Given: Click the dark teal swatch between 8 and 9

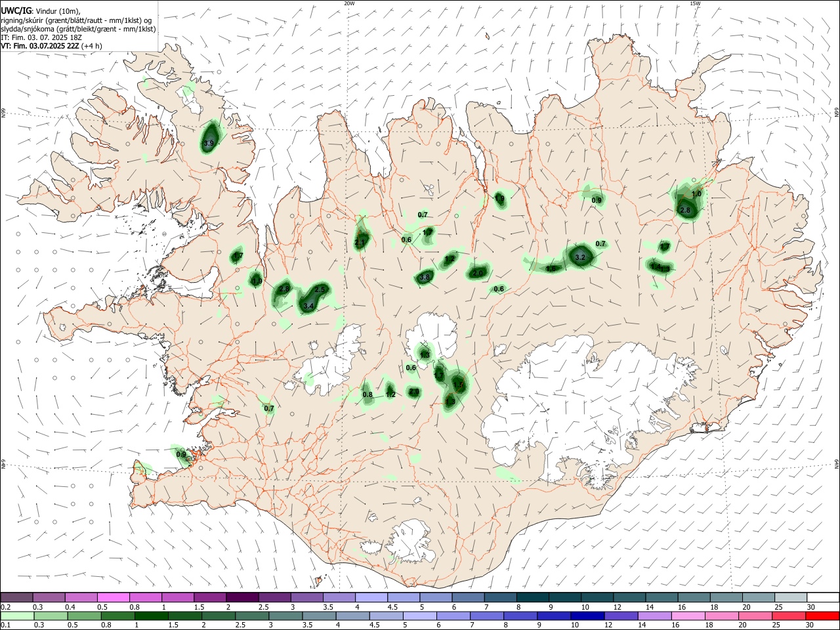Looking at the screenshot, I should pos(532,597).
